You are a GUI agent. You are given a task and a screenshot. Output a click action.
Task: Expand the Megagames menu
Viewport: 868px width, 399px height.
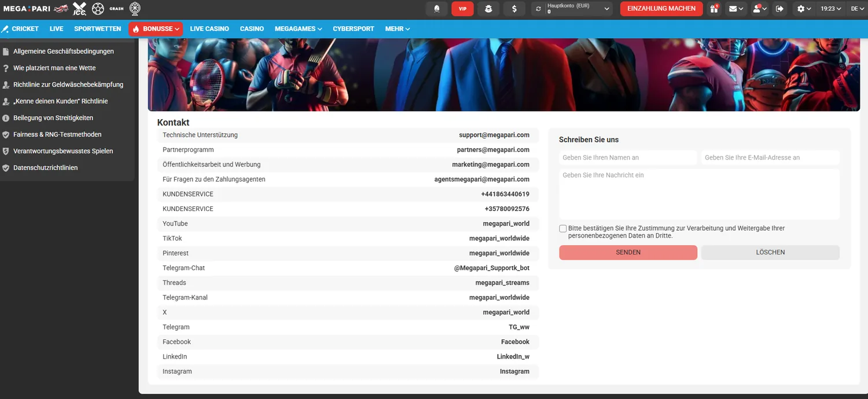pos(299,29)
